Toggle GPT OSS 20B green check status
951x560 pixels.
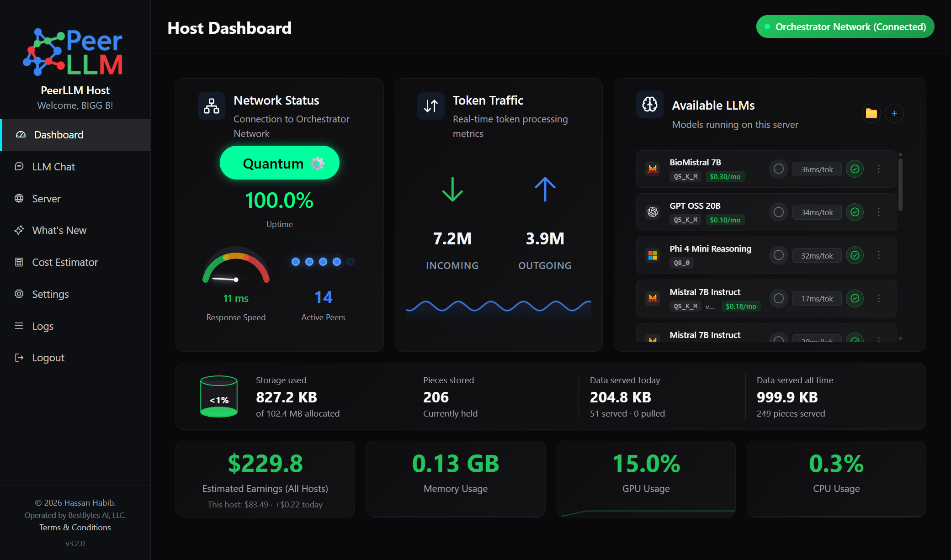pos(855,212)
